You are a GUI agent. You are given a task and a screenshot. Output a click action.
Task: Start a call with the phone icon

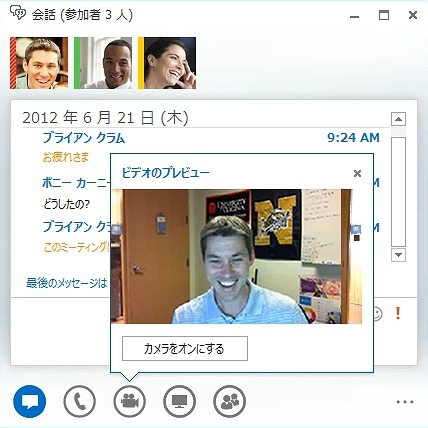(80, 401)
